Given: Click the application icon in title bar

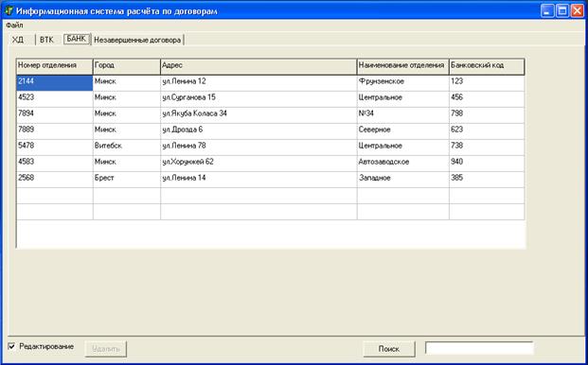Looking at the screenshot, I should 9,10.
